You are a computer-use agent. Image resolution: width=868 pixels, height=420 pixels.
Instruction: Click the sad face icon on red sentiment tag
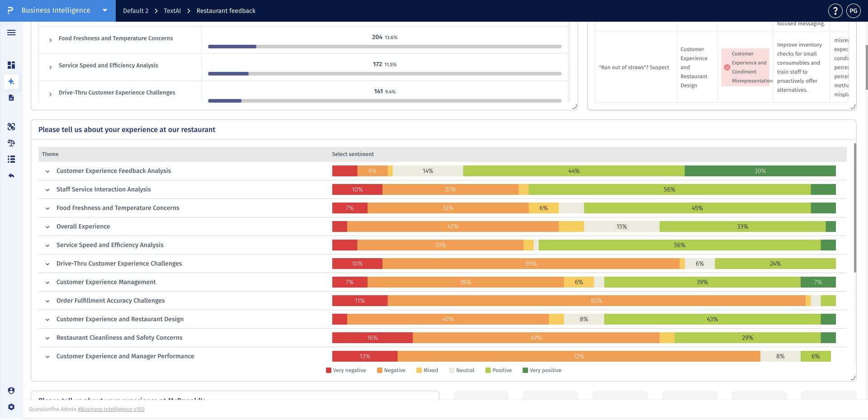tap(727, 67)
